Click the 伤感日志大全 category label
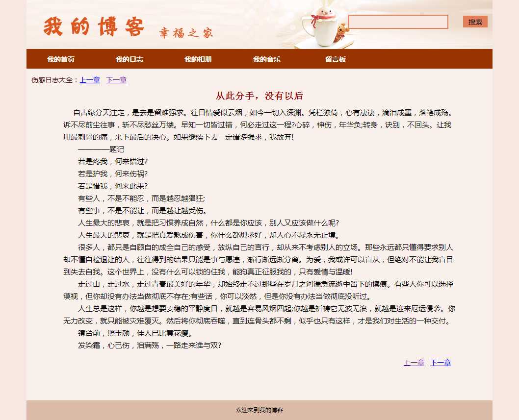Image resolution: width=519 pixels, height=420 pixels. pos(53,80)
